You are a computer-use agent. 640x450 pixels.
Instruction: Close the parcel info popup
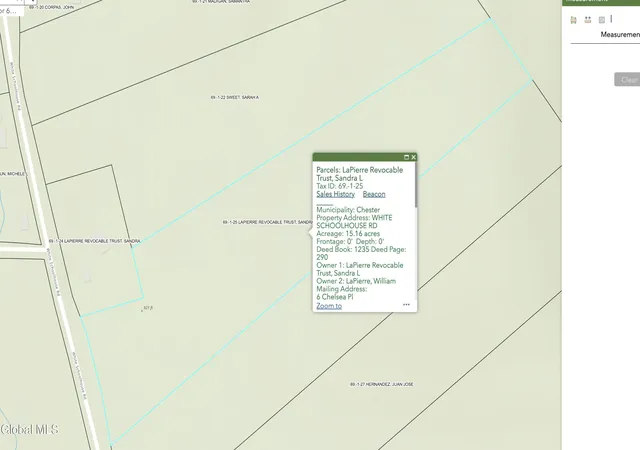pos(413,157)
